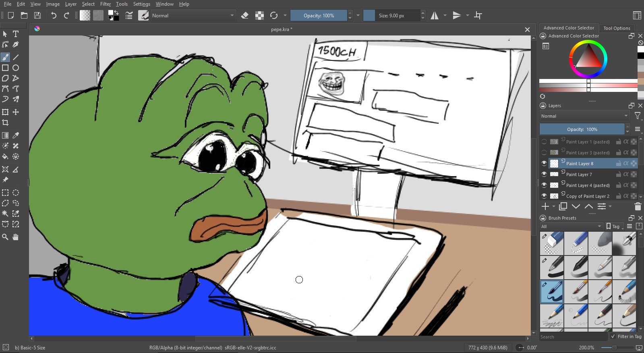The width and height of the screenshot is (644, 353).
Task: Adjust the brush Opacity slider in the toolbar
Action: [319, 15]
